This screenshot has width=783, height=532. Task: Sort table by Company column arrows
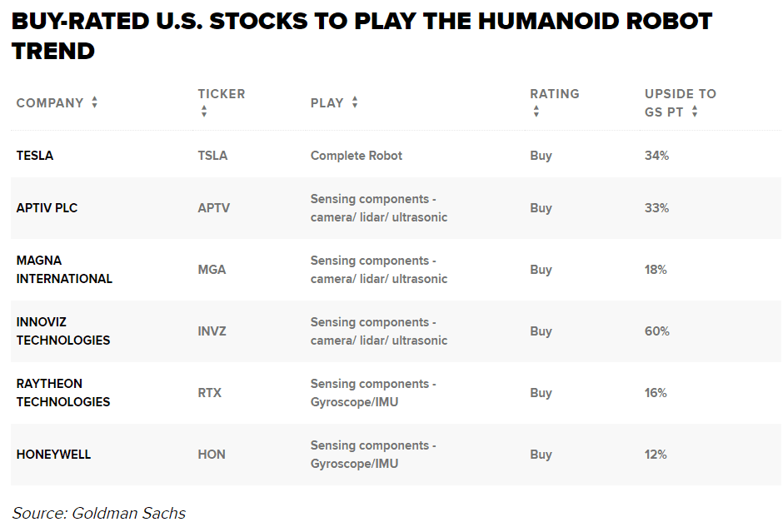point(94,102)
